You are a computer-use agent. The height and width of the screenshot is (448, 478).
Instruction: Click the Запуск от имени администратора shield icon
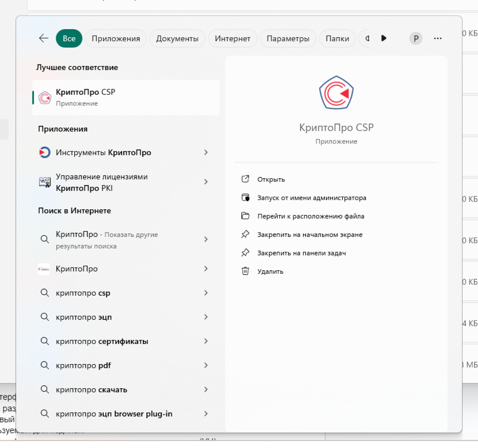pos(246,197)
